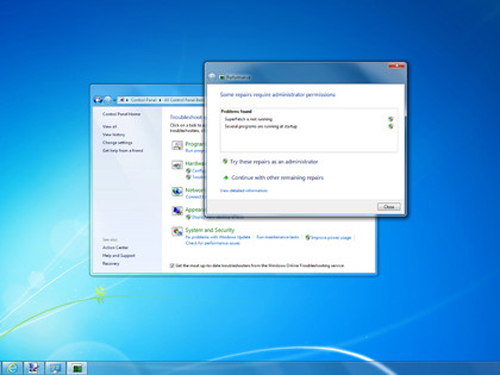Open the Paint icon on the taskbar
This screenshot has height=375, width=500.
click(34, 368)
